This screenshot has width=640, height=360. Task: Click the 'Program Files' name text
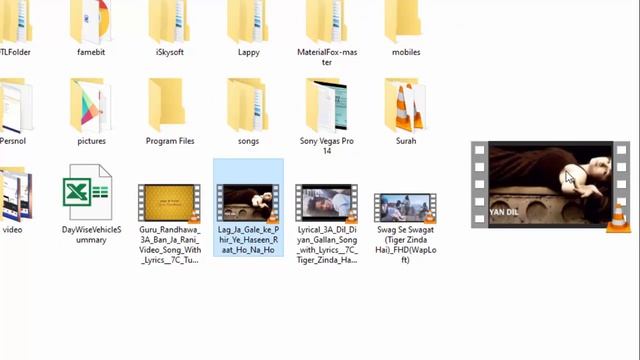pos(170,141)
